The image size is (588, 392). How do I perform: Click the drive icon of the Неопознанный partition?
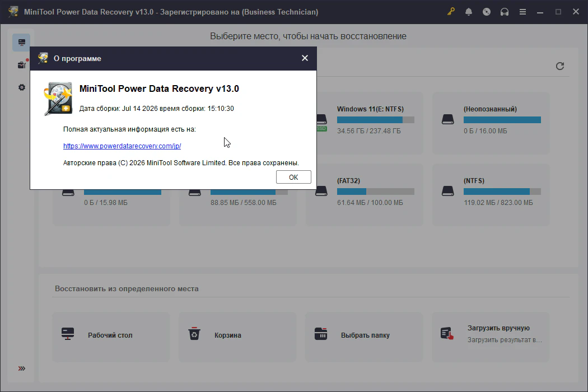click(448, 120)
